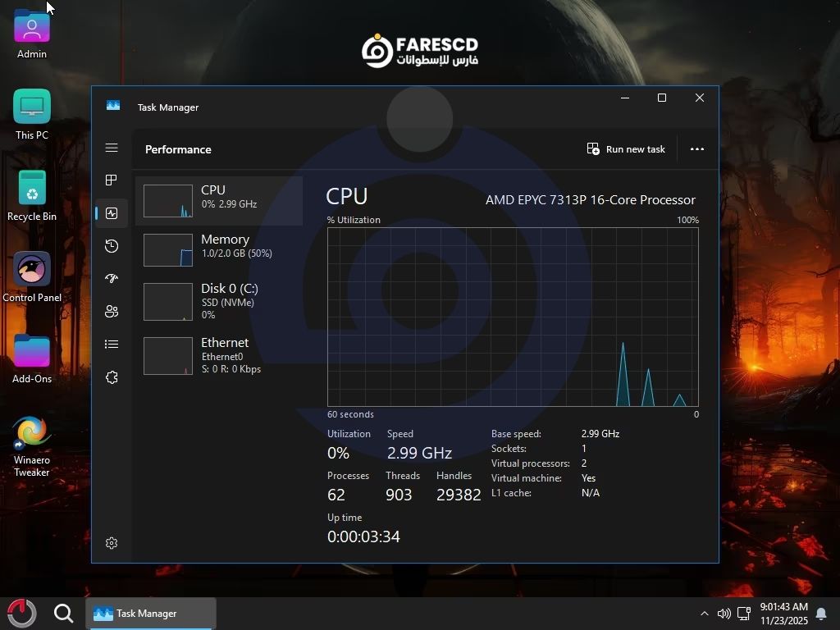Click the volume icon in system tray

tap(724, 614)
